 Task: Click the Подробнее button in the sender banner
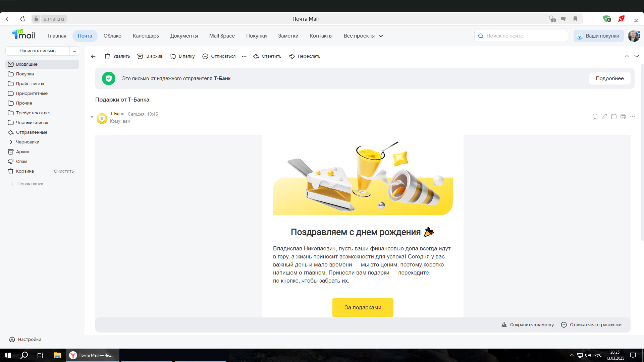pos(609,78)
